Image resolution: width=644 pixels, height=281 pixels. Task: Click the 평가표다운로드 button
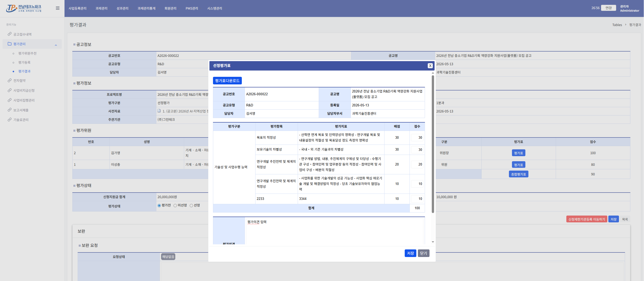pos(227,81)
